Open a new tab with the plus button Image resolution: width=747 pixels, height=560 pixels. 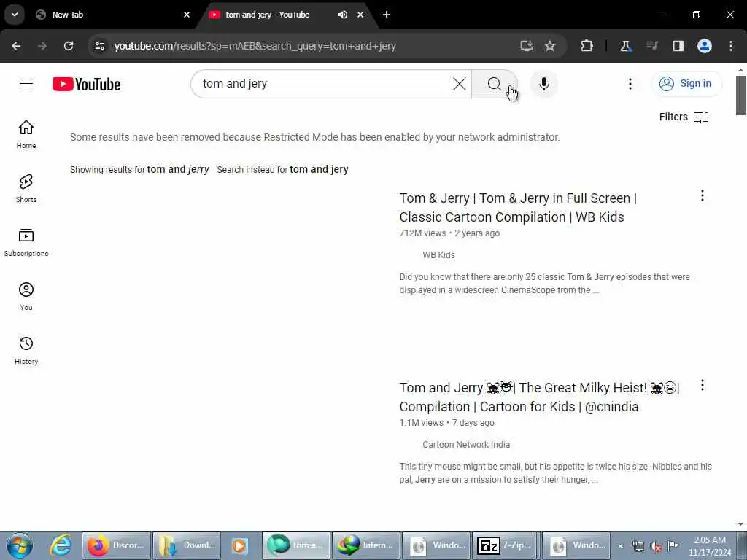(387, 15)
